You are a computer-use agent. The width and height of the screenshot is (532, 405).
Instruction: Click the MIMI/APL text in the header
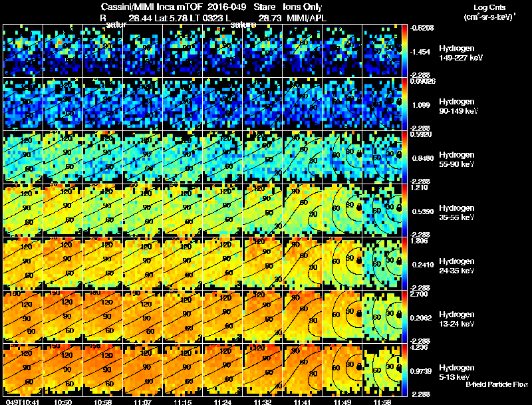(x=307, y=18)
